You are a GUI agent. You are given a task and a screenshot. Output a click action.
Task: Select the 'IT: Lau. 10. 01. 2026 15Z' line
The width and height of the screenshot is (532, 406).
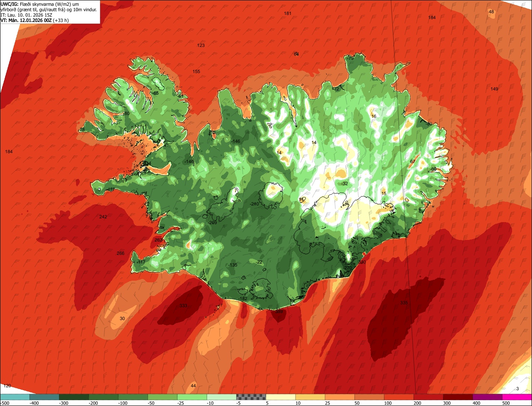pyautogui.click(x=26, y=15)
